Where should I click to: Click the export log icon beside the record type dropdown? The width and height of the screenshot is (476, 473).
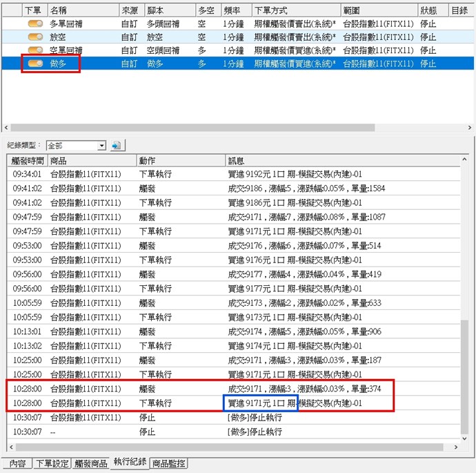(117, 146)
